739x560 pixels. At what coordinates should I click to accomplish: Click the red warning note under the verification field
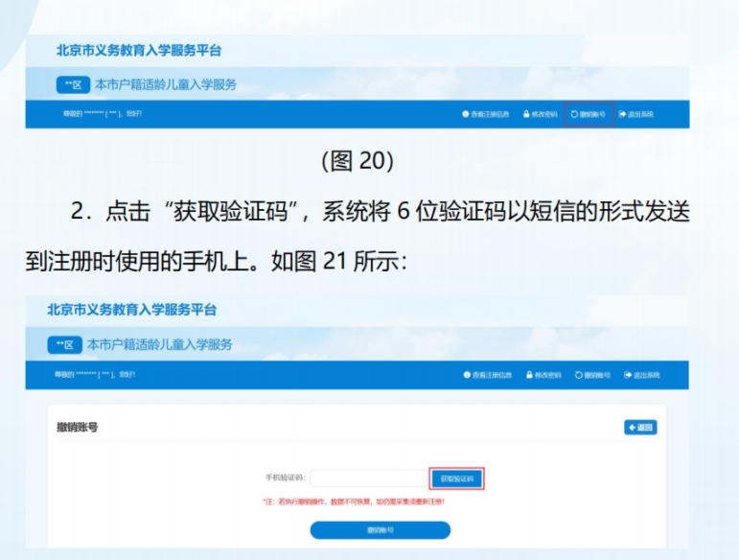[x=354, y=502]
